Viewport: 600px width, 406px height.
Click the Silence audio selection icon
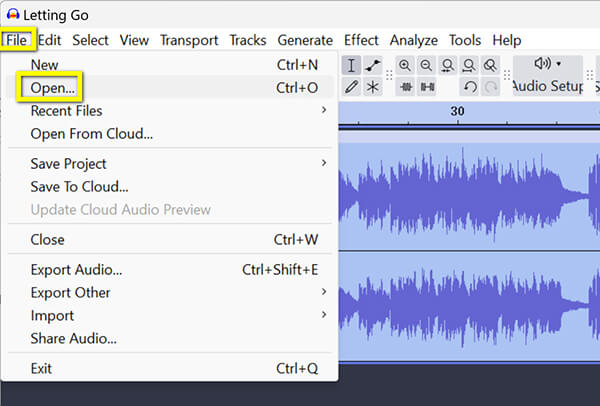[x=427, y=87]
